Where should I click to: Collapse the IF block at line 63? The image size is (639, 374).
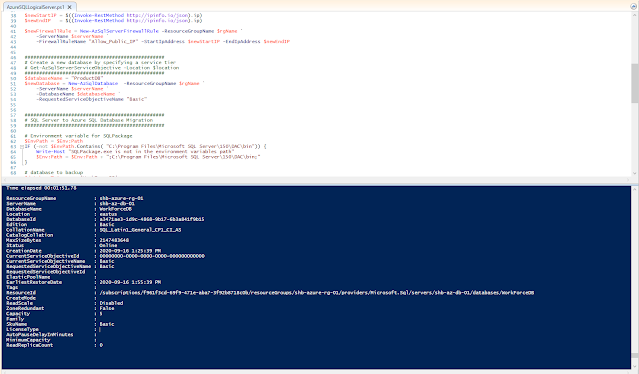point(22,146)
